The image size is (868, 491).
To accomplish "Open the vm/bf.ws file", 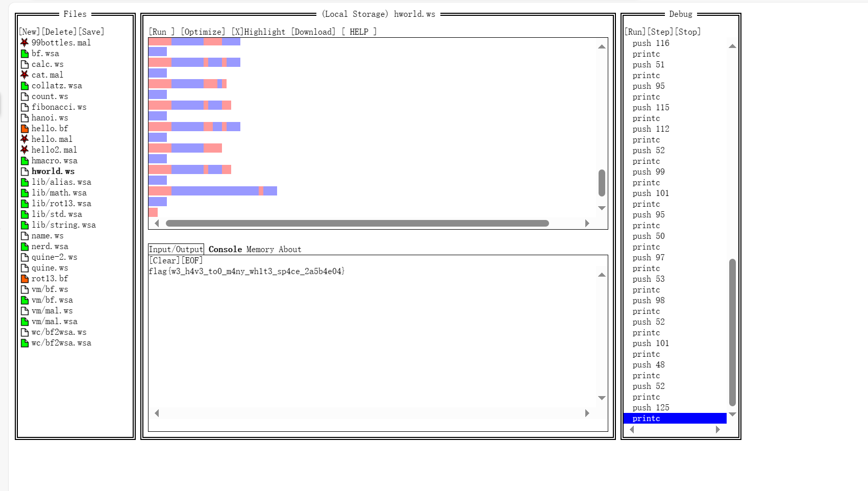I will [x=49, y=289].
